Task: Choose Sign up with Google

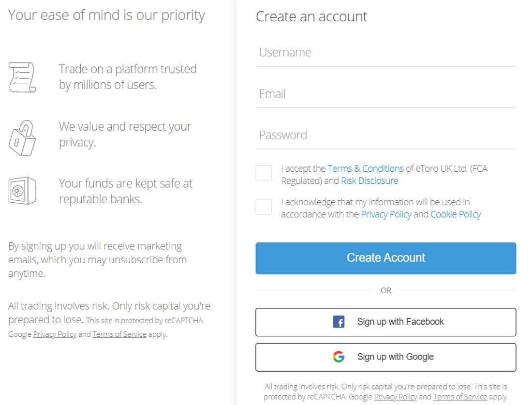Action: click(386, 357)
